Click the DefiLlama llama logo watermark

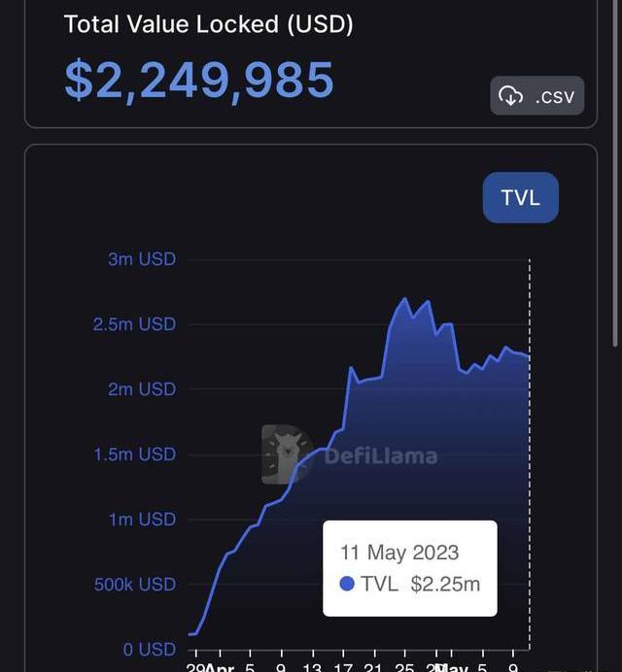point(287,454)
